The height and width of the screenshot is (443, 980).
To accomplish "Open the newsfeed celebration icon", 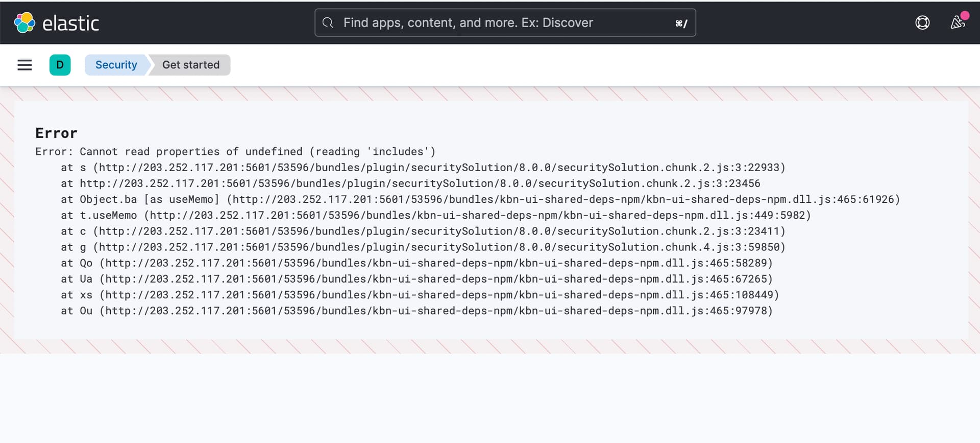I will [958, 22].
